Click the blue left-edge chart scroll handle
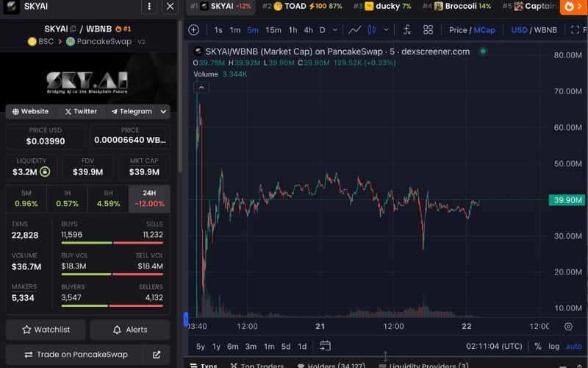This screenshot has width=588, height=368. (x=186, y=319)
